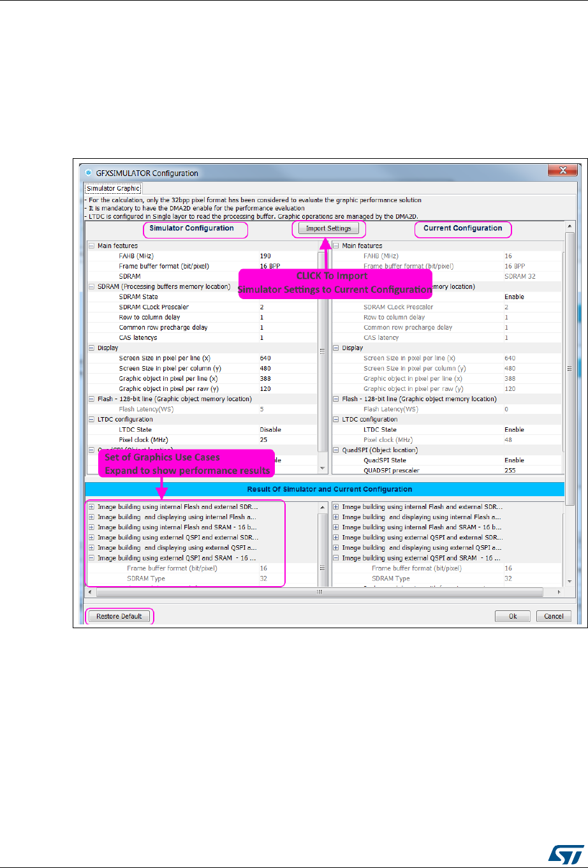The image size is (588, 868).
Task: Expand right result 'Image building using internal Flash and external SDR...'
Action: tap(336, 507)
